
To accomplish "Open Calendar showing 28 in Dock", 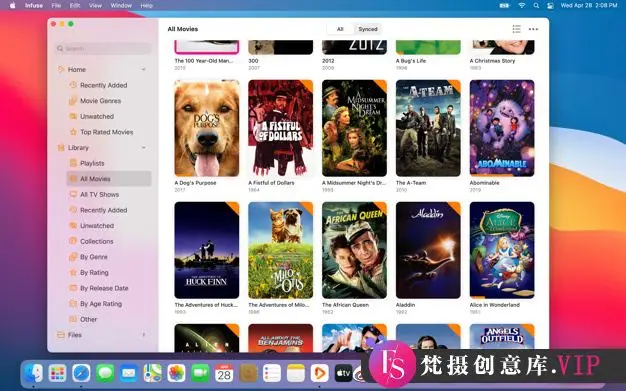I will (224, 373).
